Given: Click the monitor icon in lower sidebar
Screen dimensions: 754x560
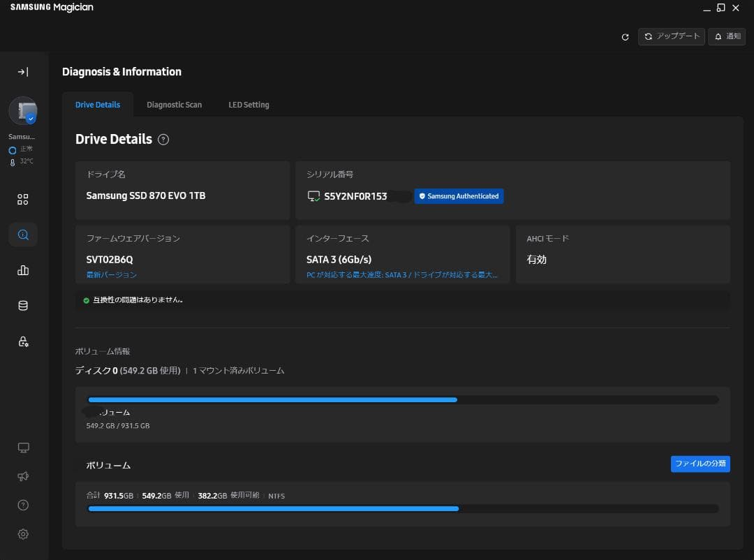Looking at the screenshot, I should coord(23,448).
